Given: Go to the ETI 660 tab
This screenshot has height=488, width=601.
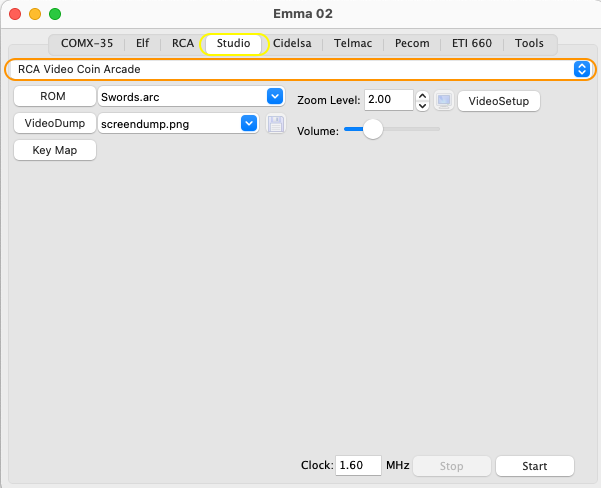Looking at the screenshot, I should point(471,43).
